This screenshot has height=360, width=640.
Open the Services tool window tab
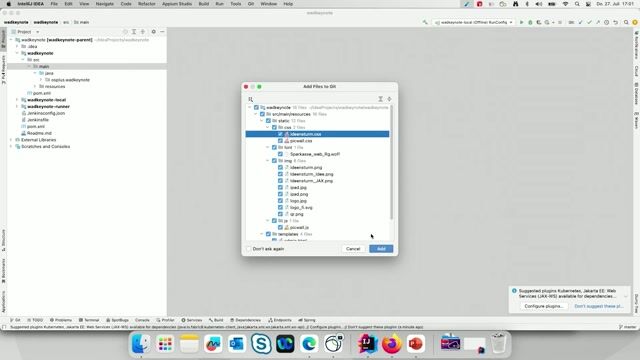[x=191, y=320]
